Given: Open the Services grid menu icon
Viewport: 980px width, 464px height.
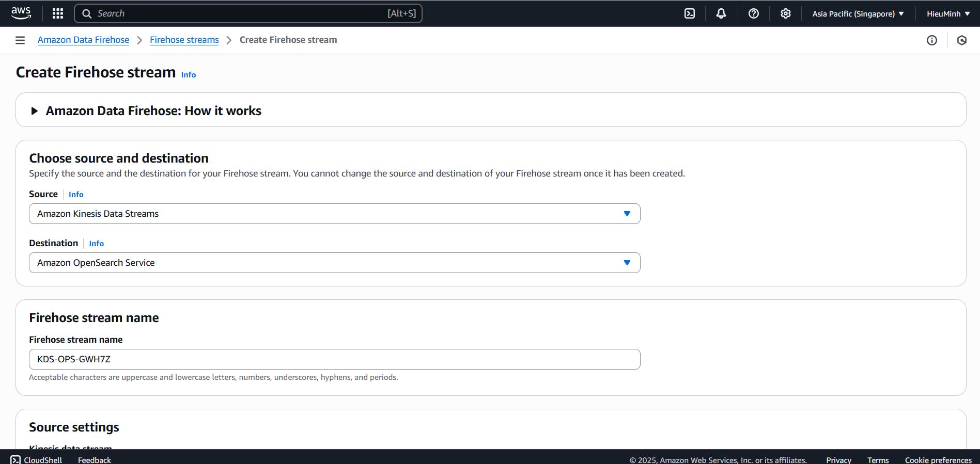Looking at the screenshot, I should (58, 13).
